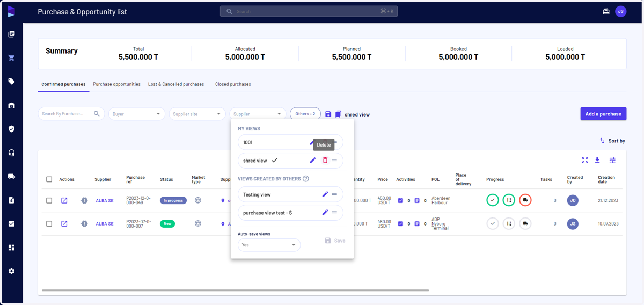Check the row for P2023-07-0-000-007
Screen dimensions: 644x305
tap(49, 223)
